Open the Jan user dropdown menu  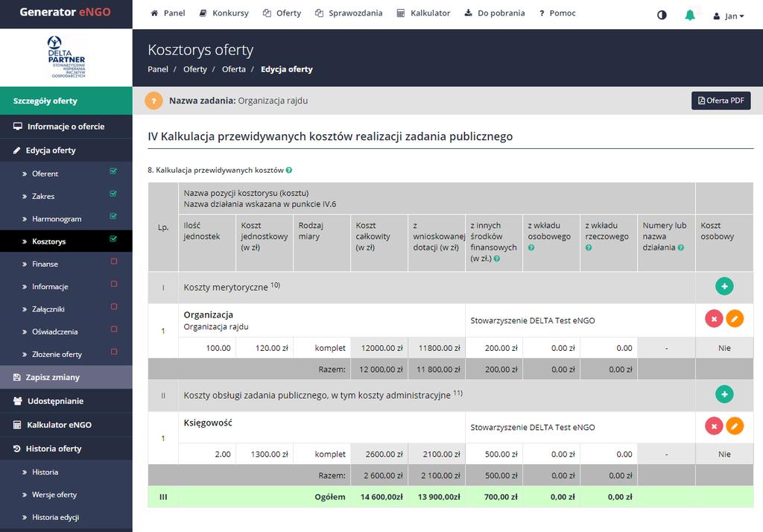[x=729, y=16]
